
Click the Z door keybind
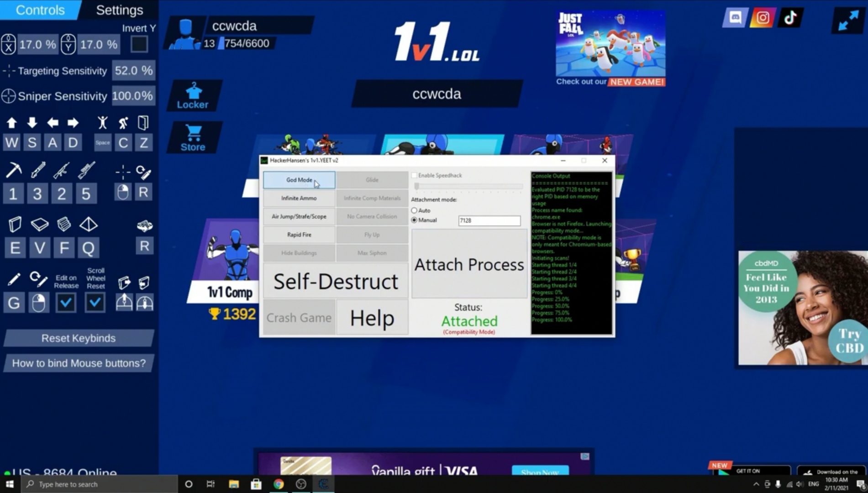click(143, 143)
